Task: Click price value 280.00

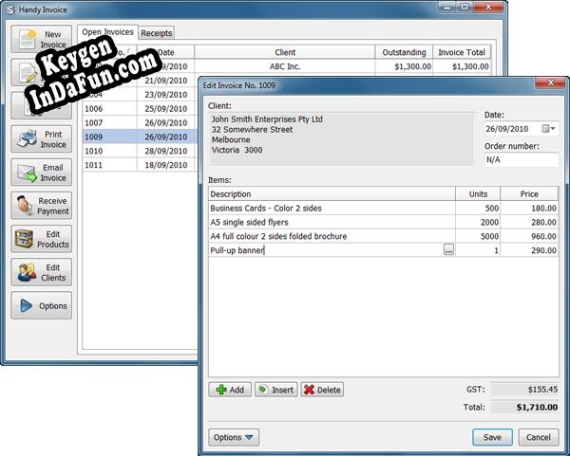Action: point(529,222)
